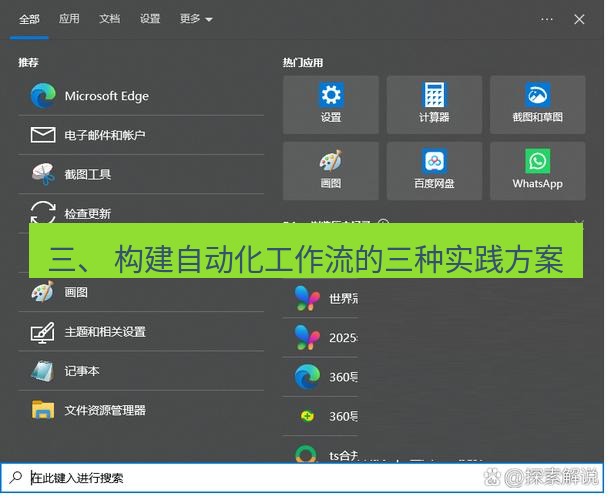The height and width of the screenshot is (500, 611).
Task: Open the Settings gear tile
Action: [331, 105]
